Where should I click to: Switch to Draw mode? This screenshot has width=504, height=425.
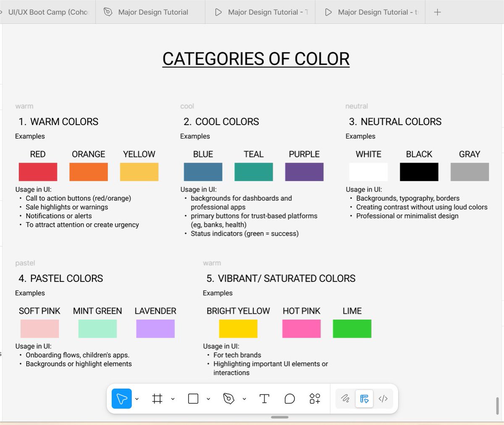coord(345,399)
